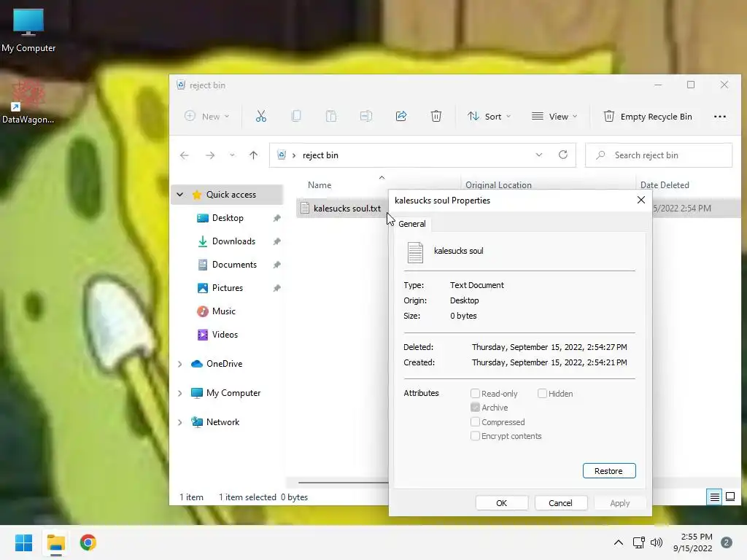Open the Windows Start menu
The image size is (747, 560).
point(24,542)
